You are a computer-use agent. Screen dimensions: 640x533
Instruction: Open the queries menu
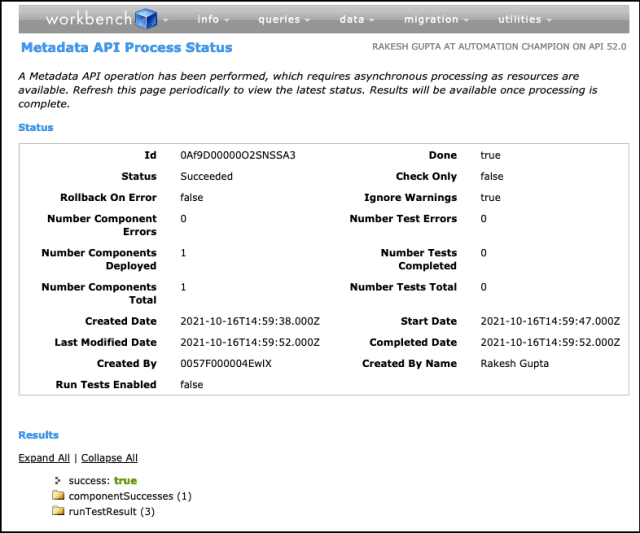click(x=283, y=19)
